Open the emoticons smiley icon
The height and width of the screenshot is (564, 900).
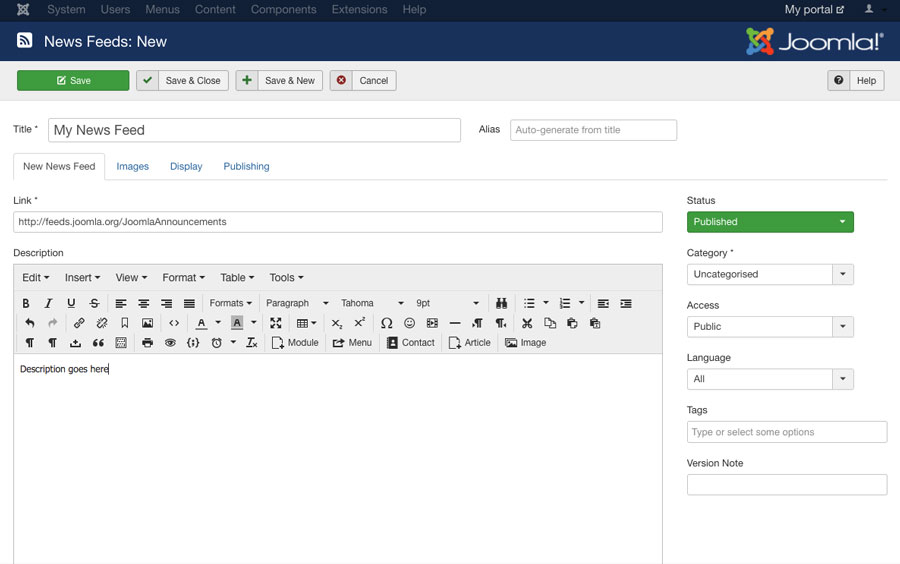pos(409,323)
